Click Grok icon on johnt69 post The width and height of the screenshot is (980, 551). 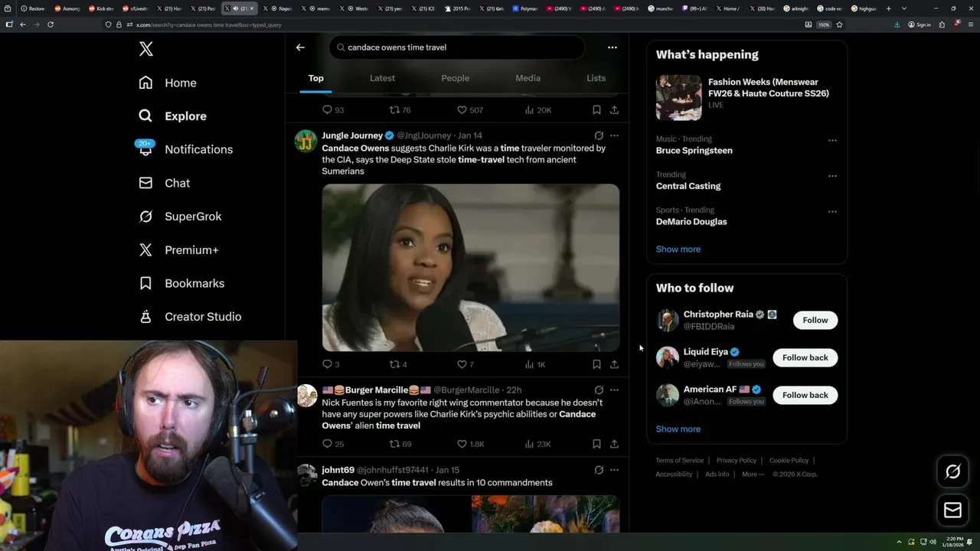(x=599, y=470)
